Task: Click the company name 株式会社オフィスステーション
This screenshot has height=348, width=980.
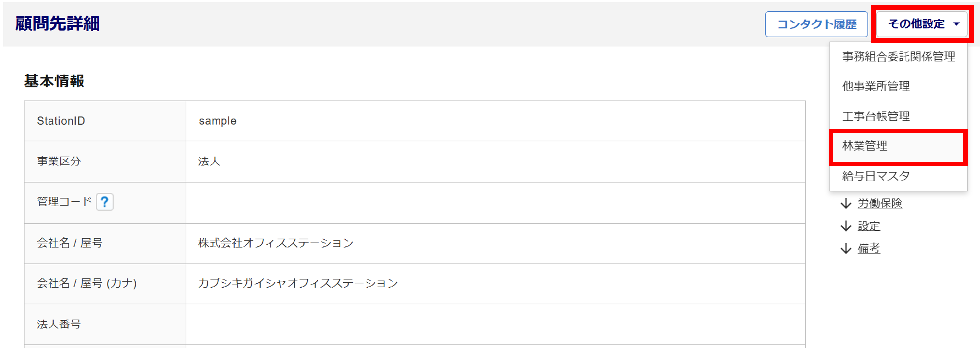Action: 276,243
